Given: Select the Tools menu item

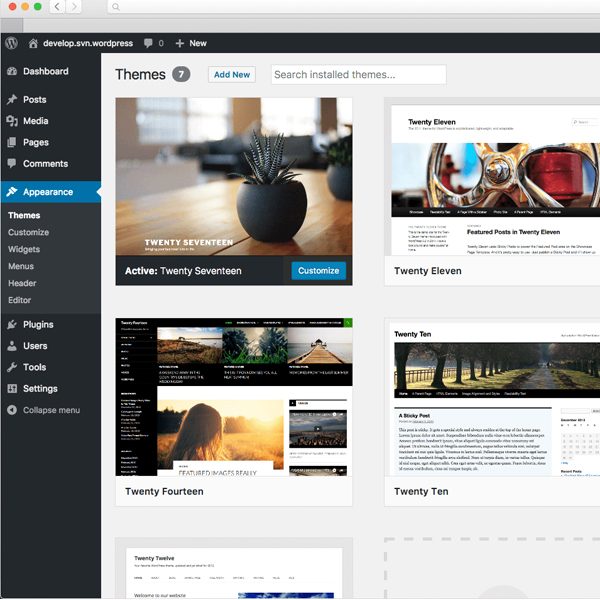Looking at the screenshot, I should click(x=34, y=367).
